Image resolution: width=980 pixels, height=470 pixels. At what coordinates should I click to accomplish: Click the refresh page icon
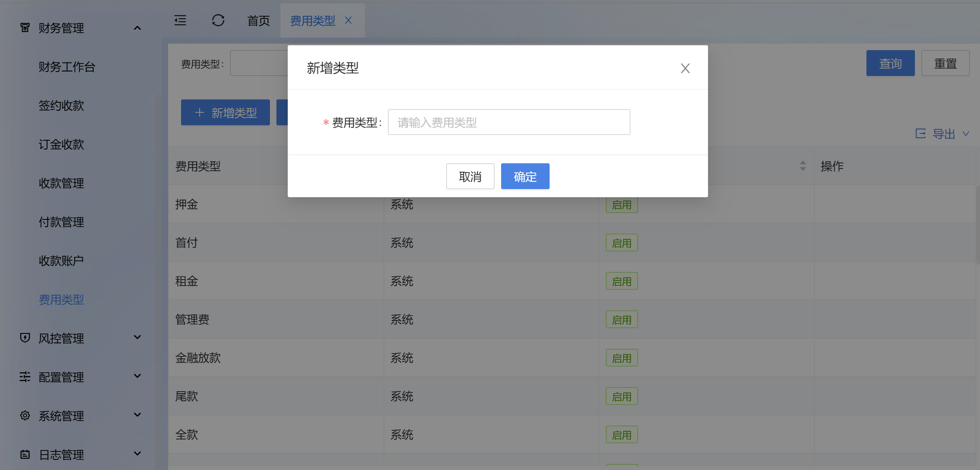click(x=218, y=20)
